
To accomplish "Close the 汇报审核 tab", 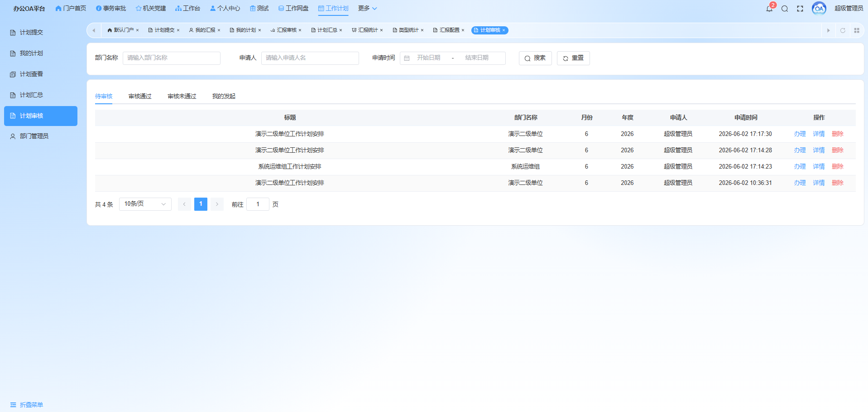I will tap(300, 30).
